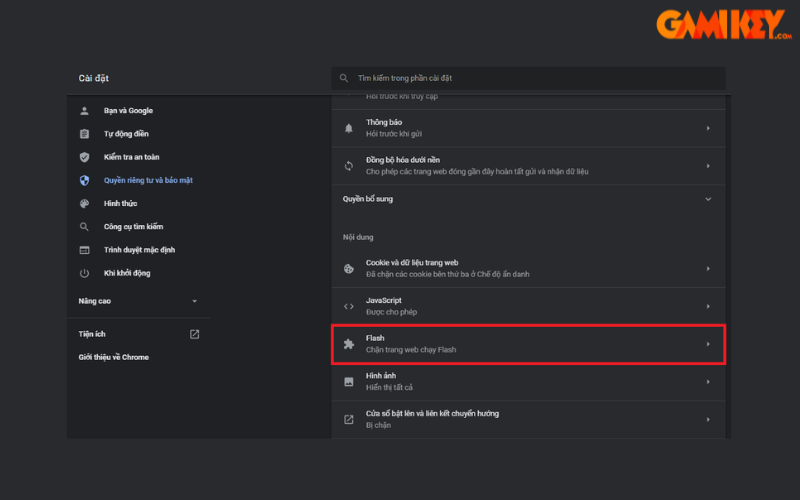This screenshot has height=500, width=800.
Task: Click the Hỏi trước khi gửi text
Action: pos(393,134)
